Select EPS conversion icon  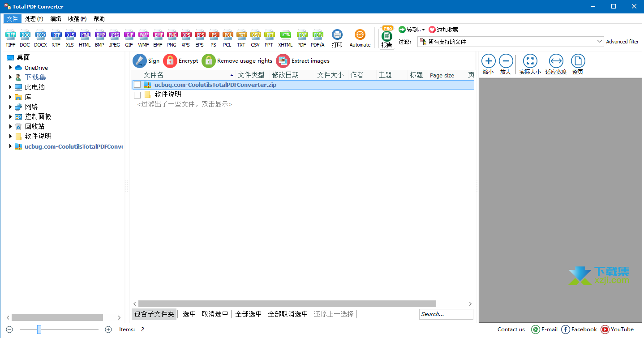200,35
